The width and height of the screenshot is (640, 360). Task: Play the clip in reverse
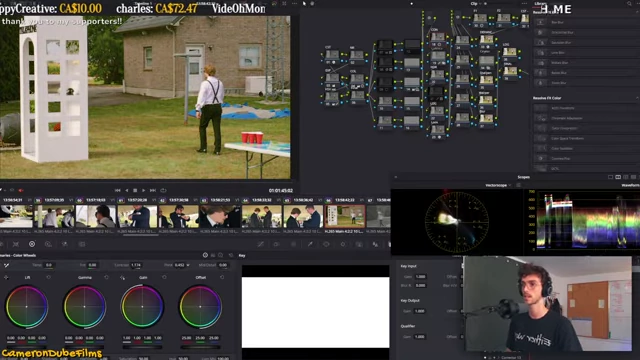click(x=127, y=190)
